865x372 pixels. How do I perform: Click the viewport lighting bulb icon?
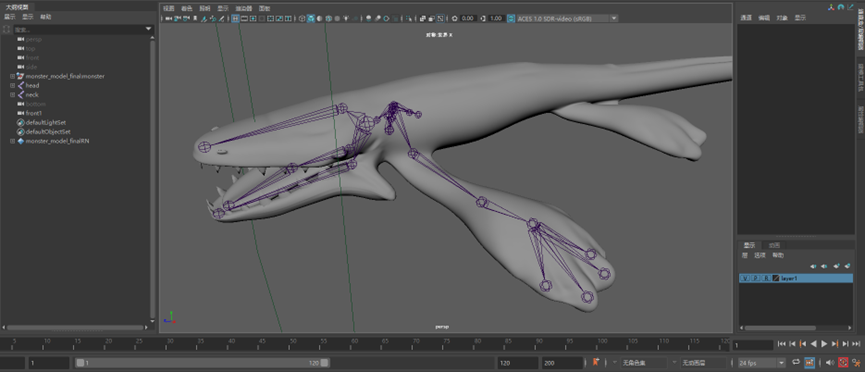[345, 18]
